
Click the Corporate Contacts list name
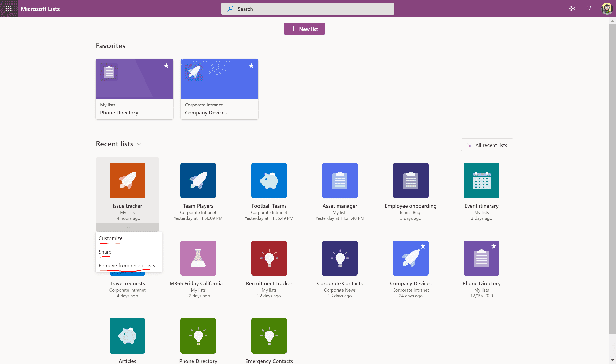tap(340, 283)
